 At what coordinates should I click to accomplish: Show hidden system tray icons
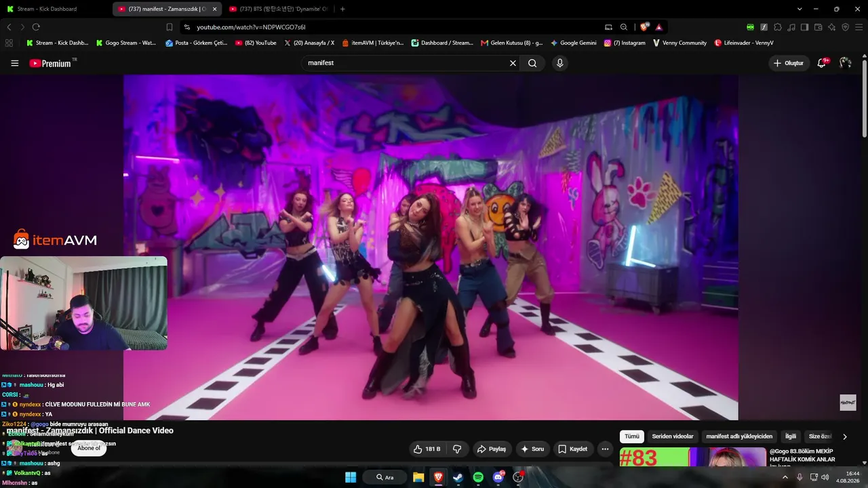785,477
